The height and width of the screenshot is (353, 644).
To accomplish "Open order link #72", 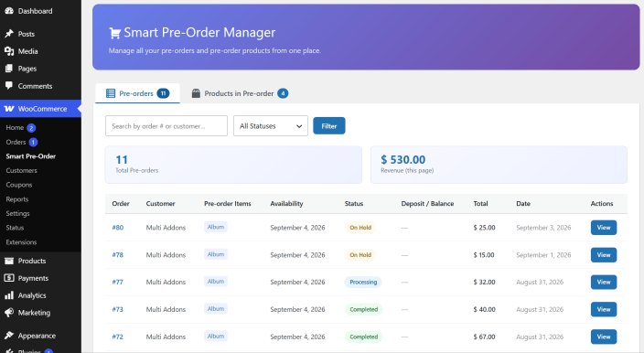I will (x=117, y=337).
